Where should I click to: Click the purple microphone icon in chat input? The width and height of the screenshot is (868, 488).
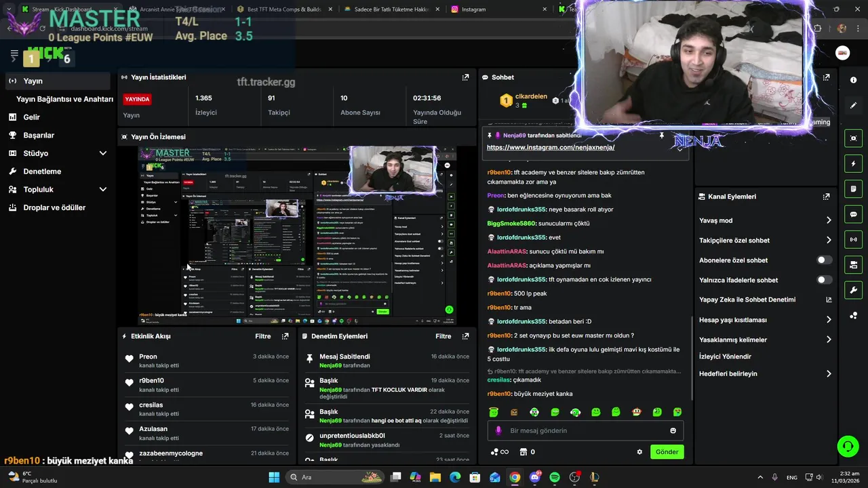tap(498, 430)
